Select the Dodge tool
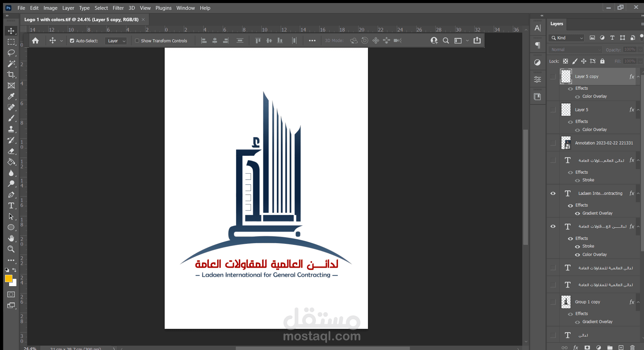This screenshot has height=350, width=644. point(11,184)
